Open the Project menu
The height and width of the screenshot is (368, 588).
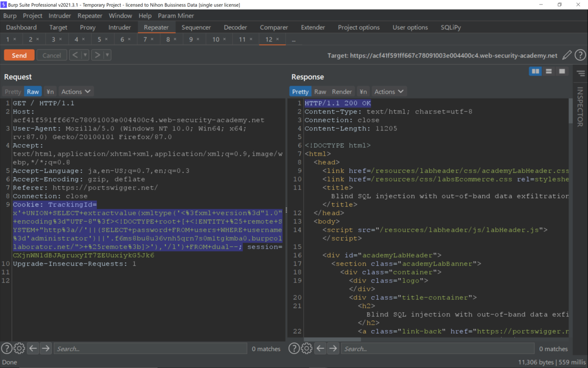tap(32, 16)
